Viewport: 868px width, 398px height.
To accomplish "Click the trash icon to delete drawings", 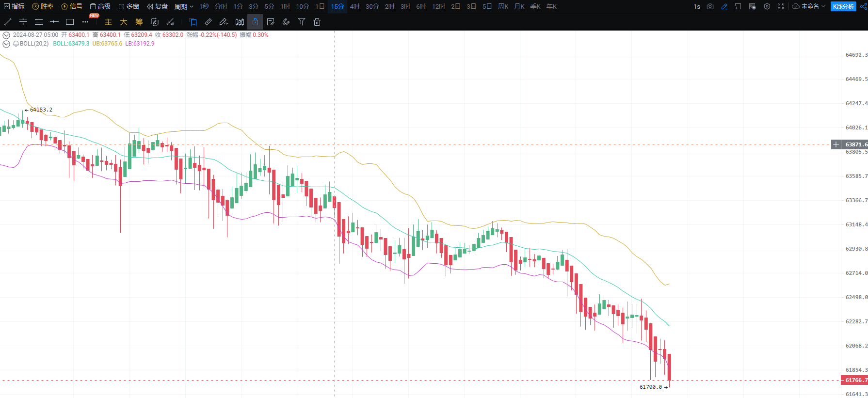I will coord(317,22).
